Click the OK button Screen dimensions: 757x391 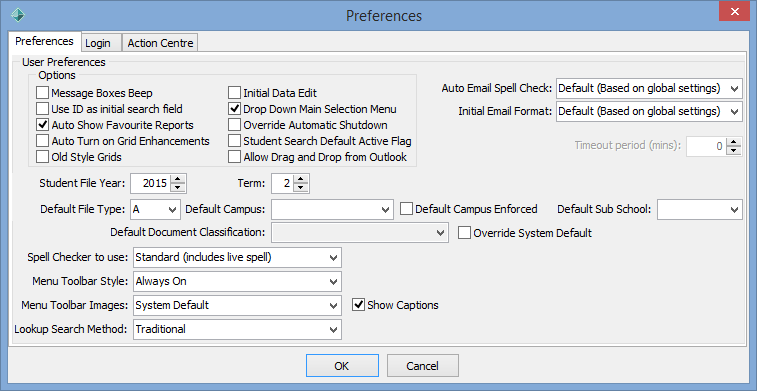coord(342,366)
